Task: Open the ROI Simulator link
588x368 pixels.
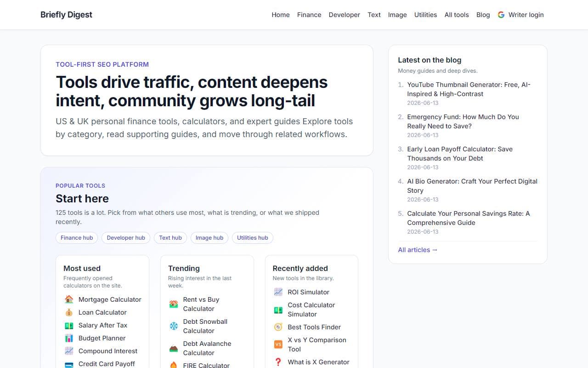Action: (x=309, y=292)
